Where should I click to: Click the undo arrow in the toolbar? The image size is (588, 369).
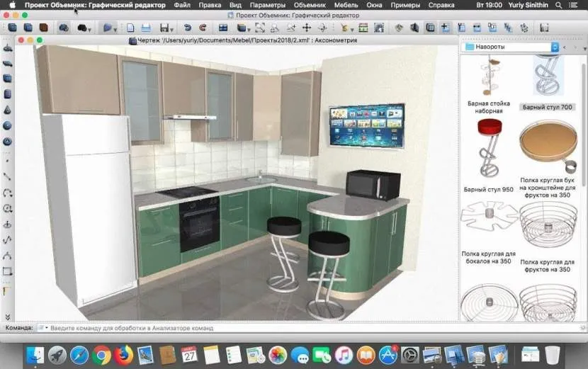[188, 28]
